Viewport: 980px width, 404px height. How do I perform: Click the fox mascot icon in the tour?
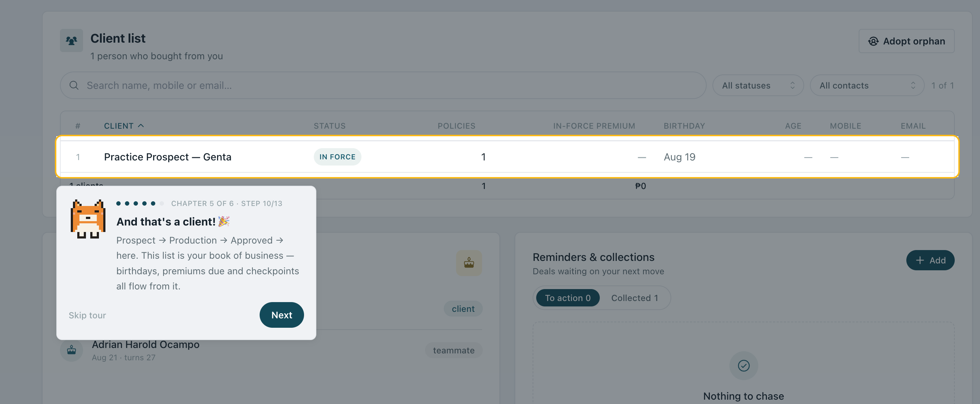(x=88, y=219)
